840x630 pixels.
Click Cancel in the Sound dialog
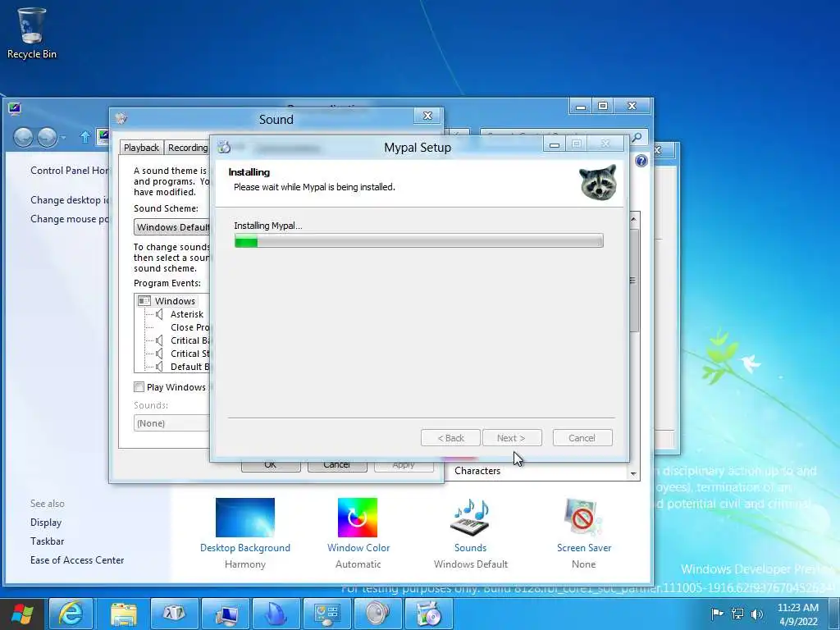pyautogui.click(x=337, y=466)
